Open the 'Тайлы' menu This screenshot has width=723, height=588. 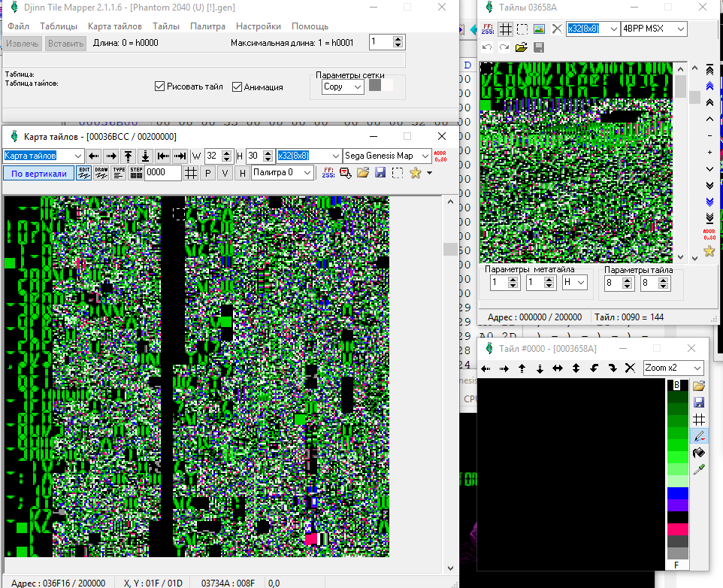pyautogui.click(x=166, y=26)
